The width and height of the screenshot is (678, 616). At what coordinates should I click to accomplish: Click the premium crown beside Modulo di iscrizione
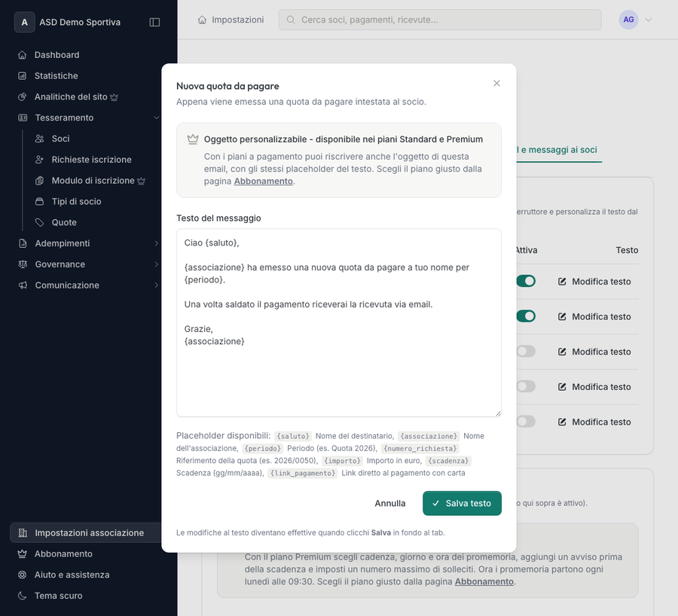click(x=142, y=181)
